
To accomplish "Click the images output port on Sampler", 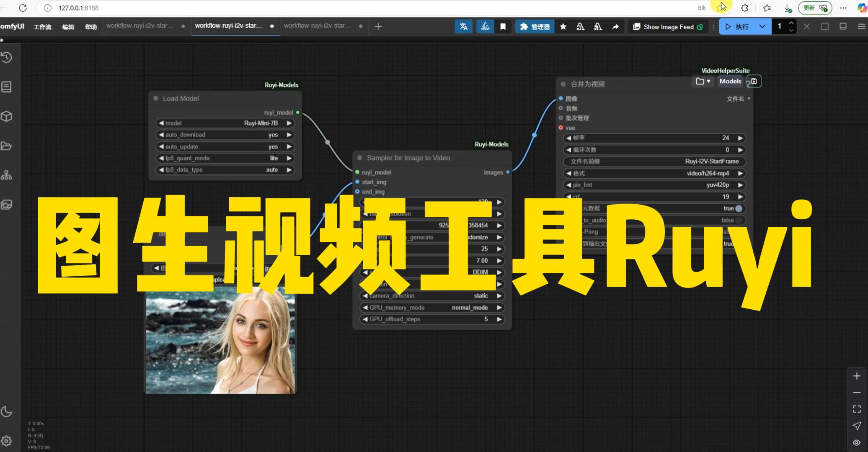I will tap(508, 172).
